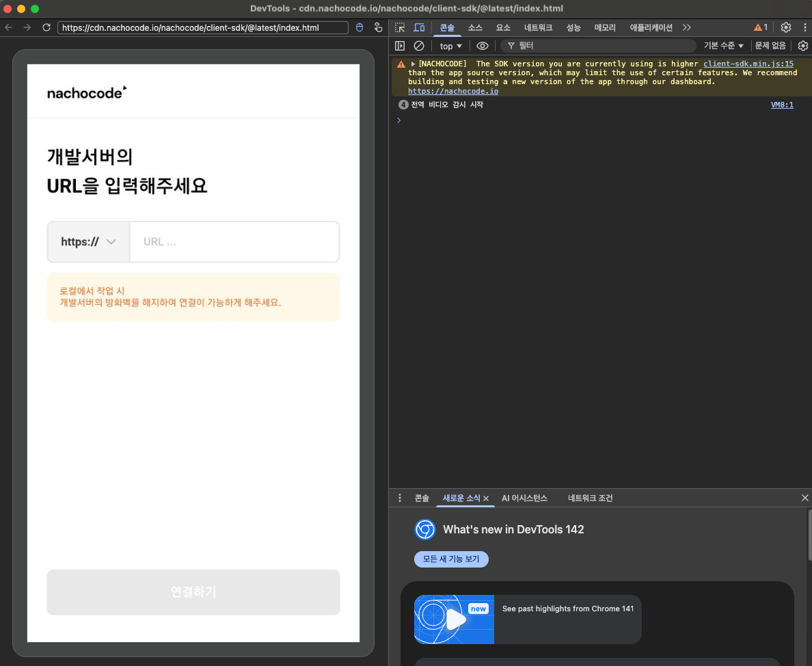Click the inspect element selector icon
This screenshot has width=812, height=666.
401,27
